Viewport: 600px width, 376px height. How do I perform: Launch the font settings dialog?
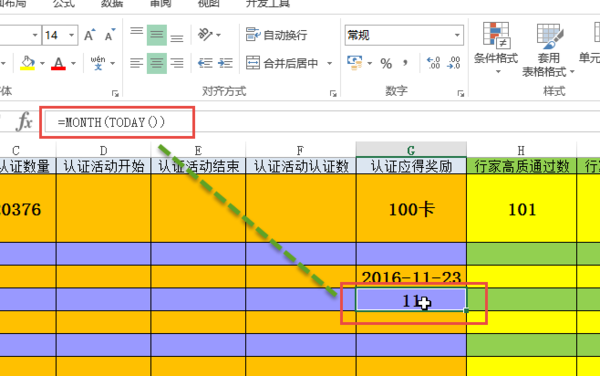(x=115, y=93)
